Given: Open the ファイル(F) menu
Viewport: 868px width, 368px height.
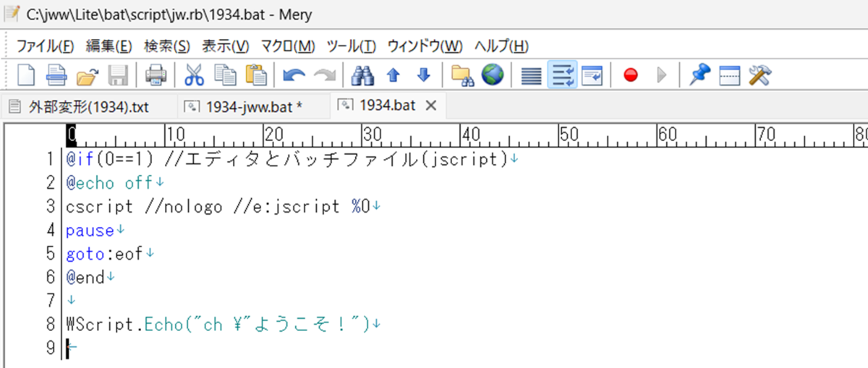Looking at the screenshot, I should point(45,46).
